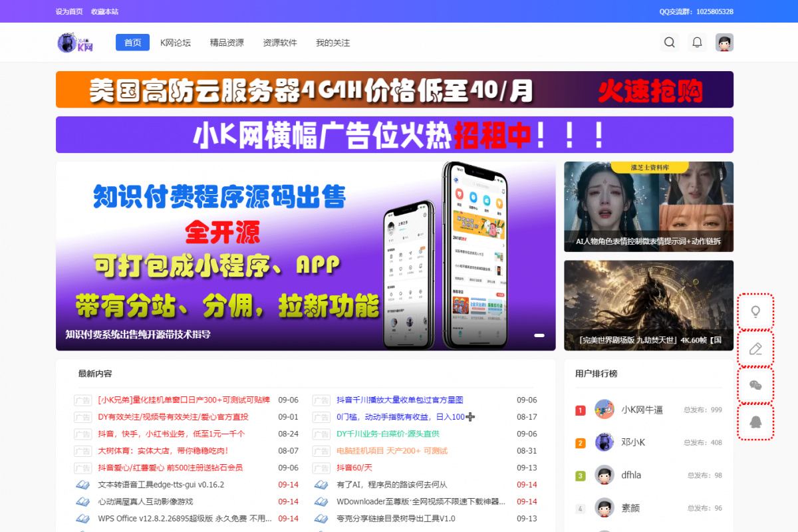Select the 首页 navigation tab
The image size is (798, 532).
pyautogui.click(x=132, y=43)
